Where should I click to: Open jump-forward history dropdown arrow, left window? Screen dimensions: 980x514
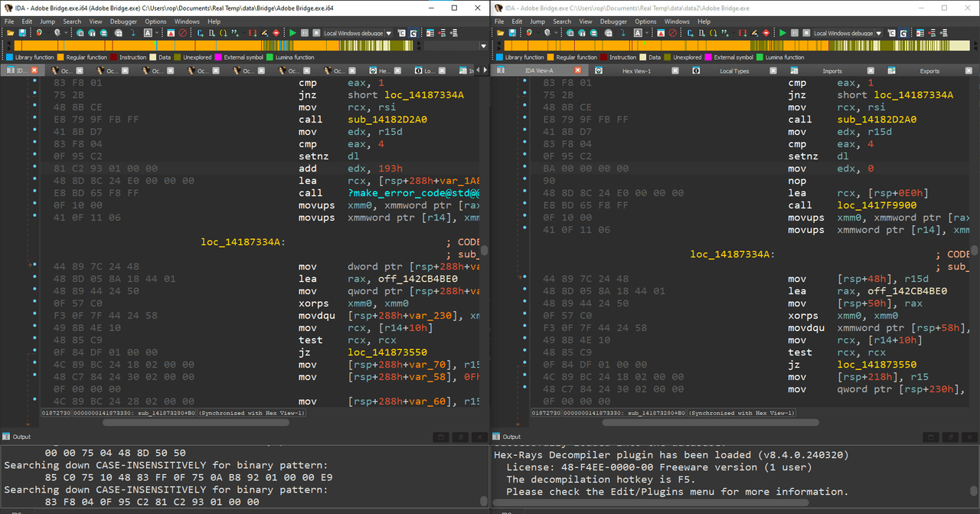66,33
